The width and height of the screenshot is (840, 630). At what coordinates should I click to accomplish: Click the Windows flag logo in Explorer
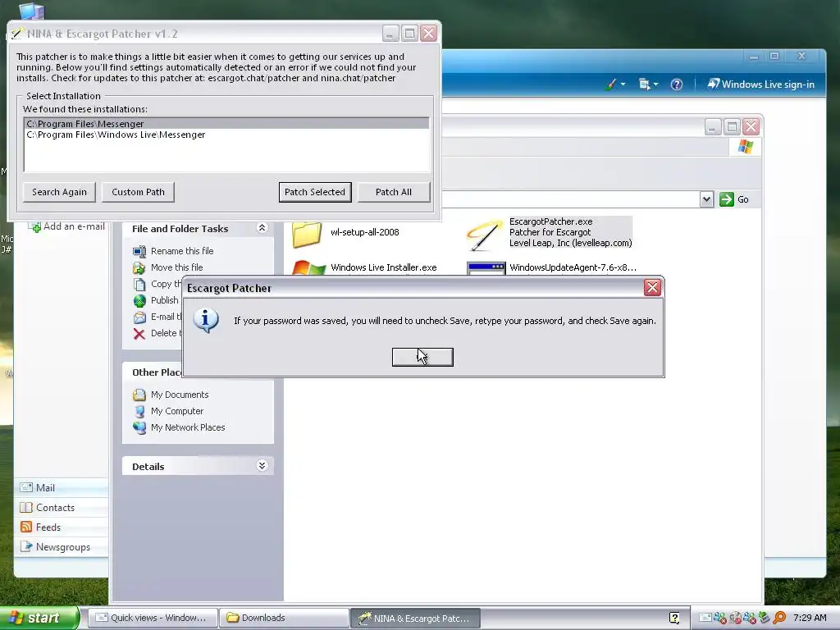[x=745, y=146]
